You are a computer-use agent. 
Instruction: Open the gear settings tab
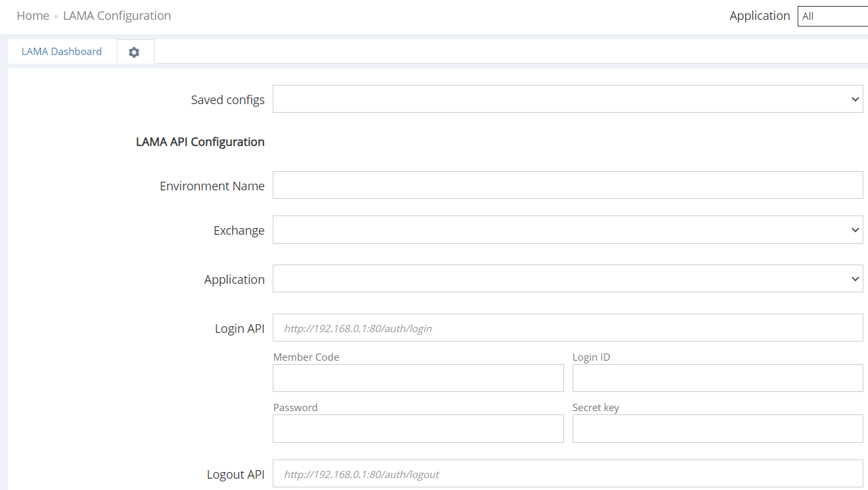click(x=134, y=52)
